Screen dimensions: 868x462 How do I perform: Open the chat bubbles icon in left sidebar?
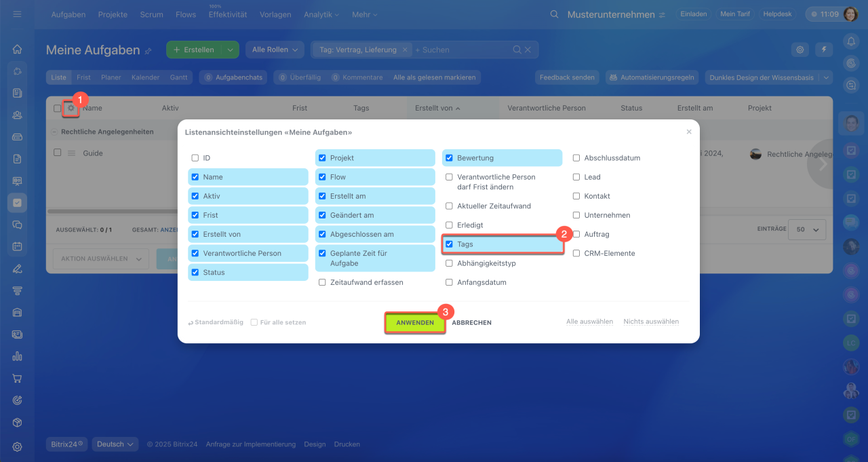(17, 225)
